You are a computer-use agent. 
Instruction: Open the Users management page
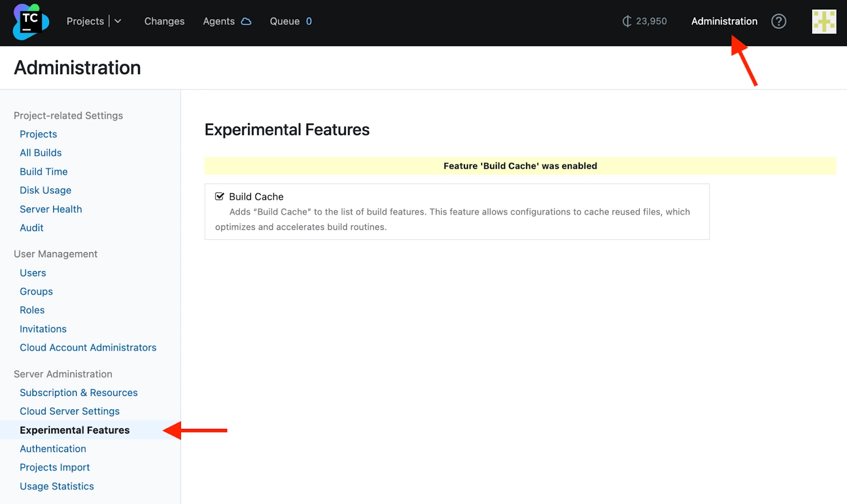[x=33, y=273]
